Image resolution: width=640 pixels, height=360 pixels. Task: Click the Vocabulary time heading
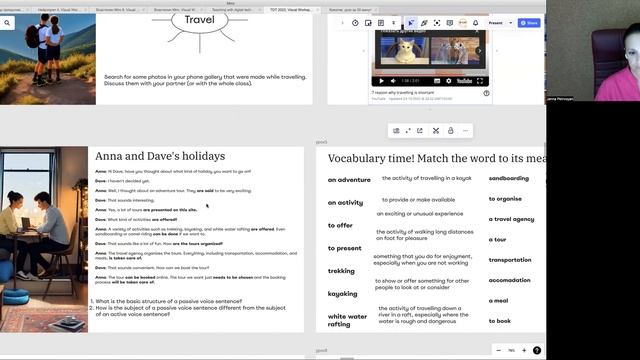point(436,158)
